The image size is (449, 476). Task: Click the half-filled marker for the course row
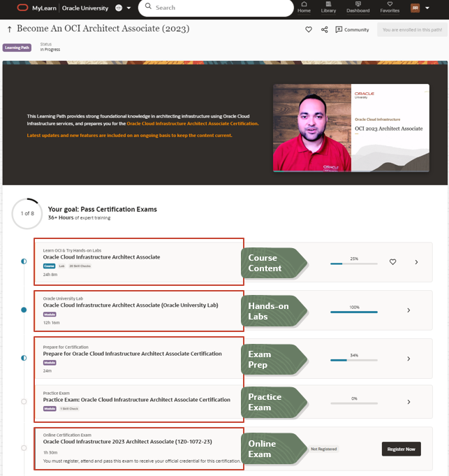point(24,261)
